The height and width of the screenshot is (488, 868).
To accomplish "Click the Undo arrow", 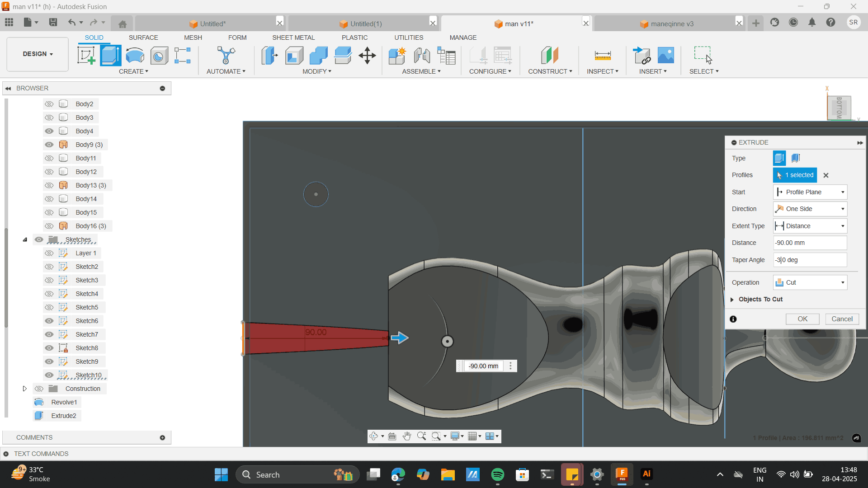I will tap(72, 22).
